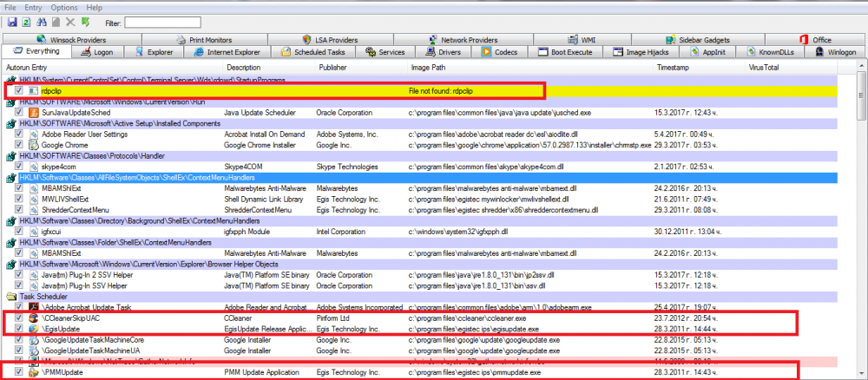
Task: Toggle the Java(tm) Plug-In SSV Helper checkbox
Action: [x=19, y=285]
